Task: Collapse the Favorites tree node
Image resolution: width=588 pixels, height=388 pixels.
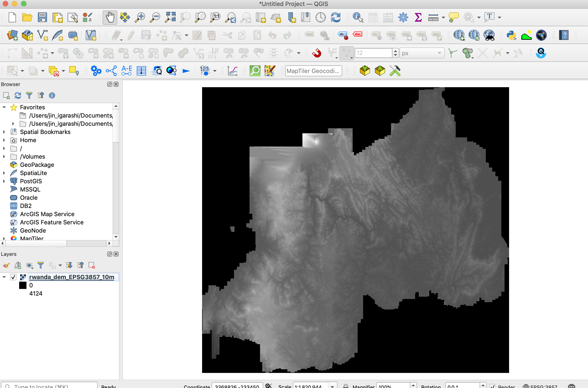Action: click(4, 107)
